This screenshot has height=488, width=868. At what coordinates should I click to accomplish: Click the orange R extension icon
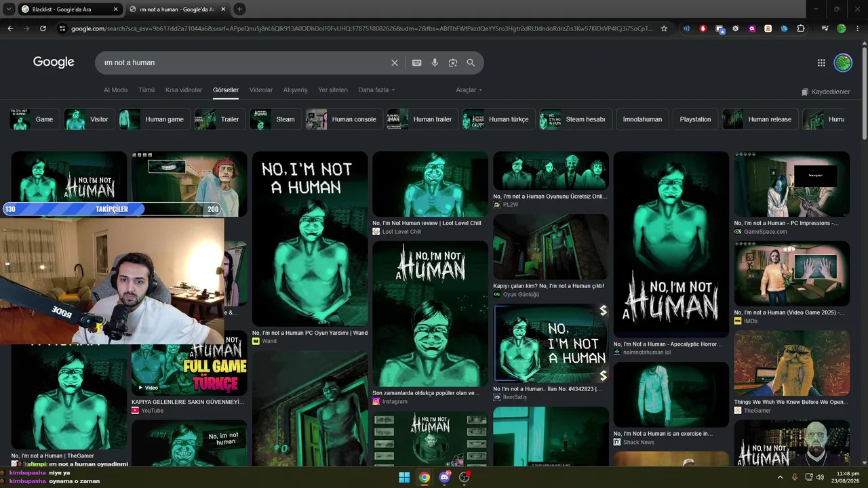click(768, 28)
